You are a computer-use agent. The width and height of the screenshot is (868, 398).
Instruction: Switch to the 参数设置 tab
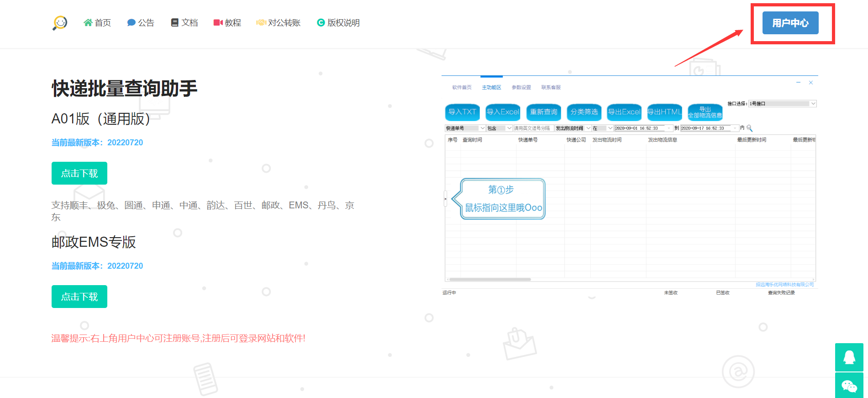pos(521,87)
